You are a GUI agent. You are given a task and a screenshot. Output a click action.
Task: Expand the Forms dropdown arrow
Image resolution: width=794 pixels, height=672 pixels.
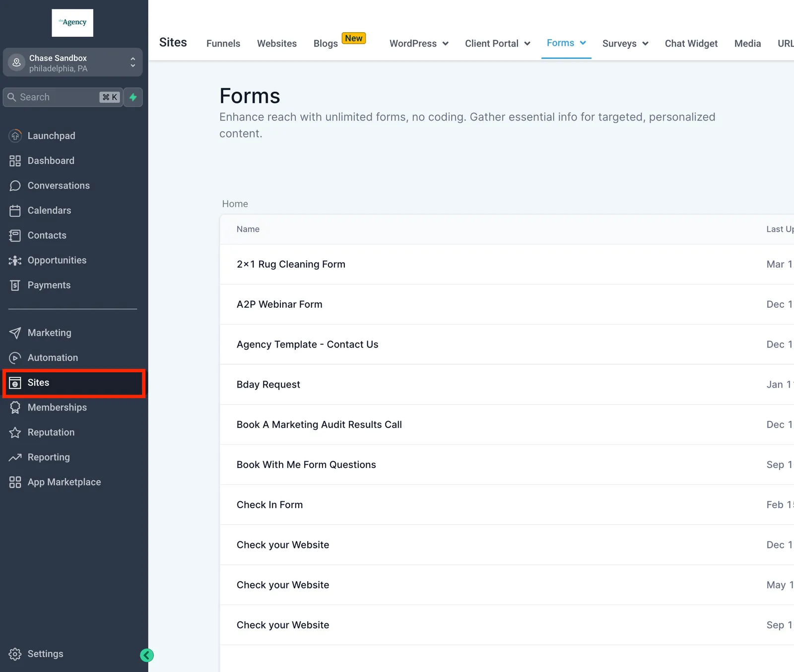point(583,43)
